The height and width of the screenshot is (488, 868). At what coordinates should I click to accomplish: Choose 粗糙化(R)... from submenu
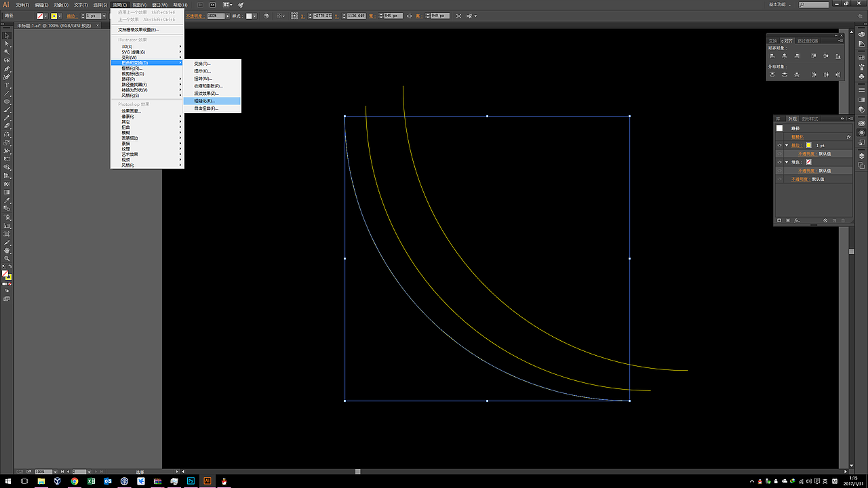pyautogui.click(x=212, y=101)
